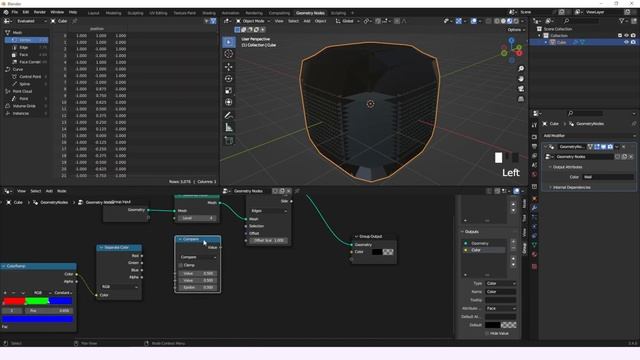This screenshot has width=640, height=360.
Task: Toggle snapping magnet in viewport header
Action: (378, 21)
